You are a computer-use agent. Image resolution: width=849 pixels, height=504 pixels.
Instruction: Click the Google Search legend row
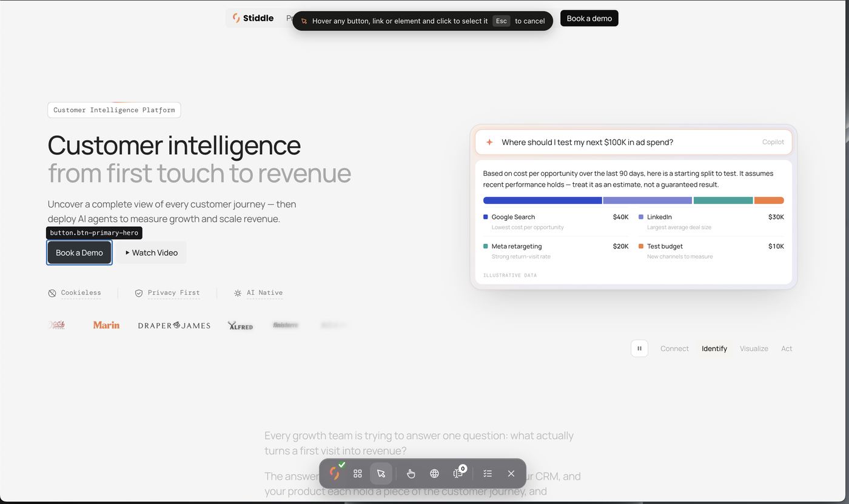tap(555, 221)
